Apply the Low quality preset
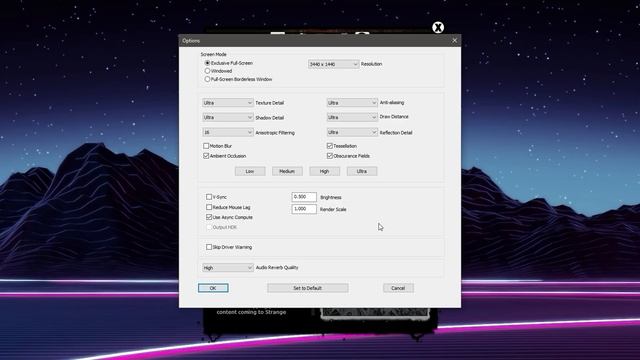The height and width of the screenshot is (360, 640). [x=250, y=171]
